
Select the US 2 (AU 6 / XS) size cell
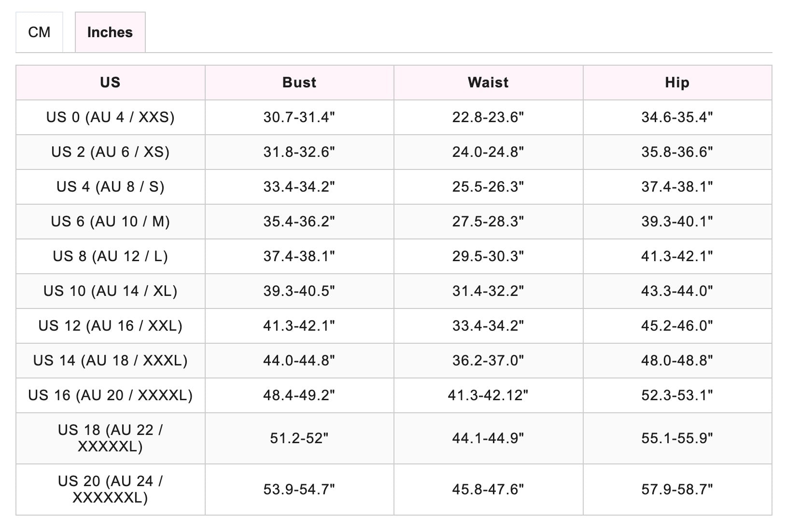point(110,152)
